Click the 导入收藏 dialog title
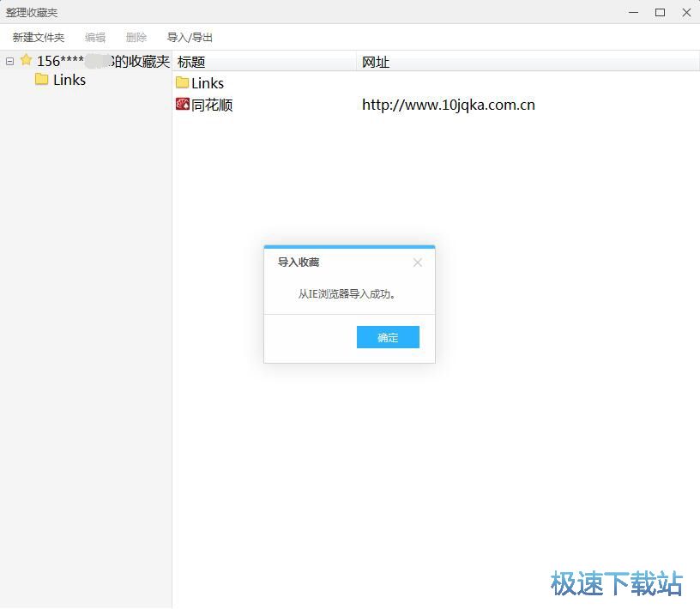700x609 pixels. pos(299,262)
